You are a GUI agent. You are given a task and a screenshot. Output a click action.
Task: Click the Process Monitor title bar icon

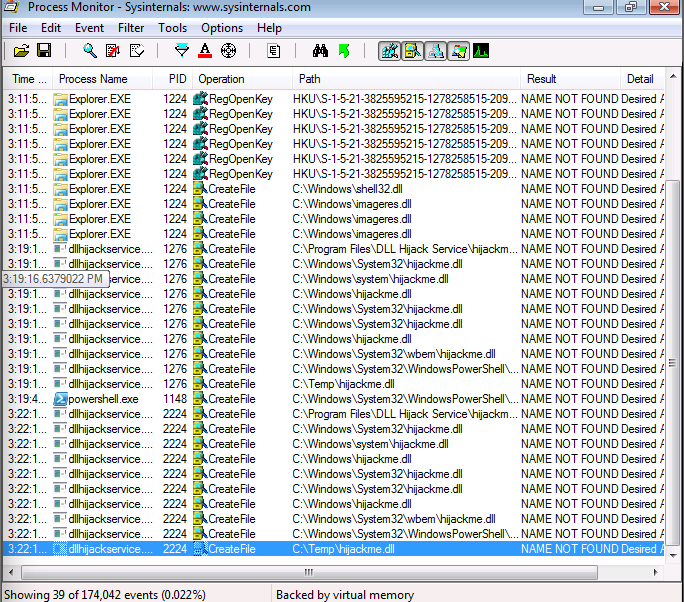11,6
